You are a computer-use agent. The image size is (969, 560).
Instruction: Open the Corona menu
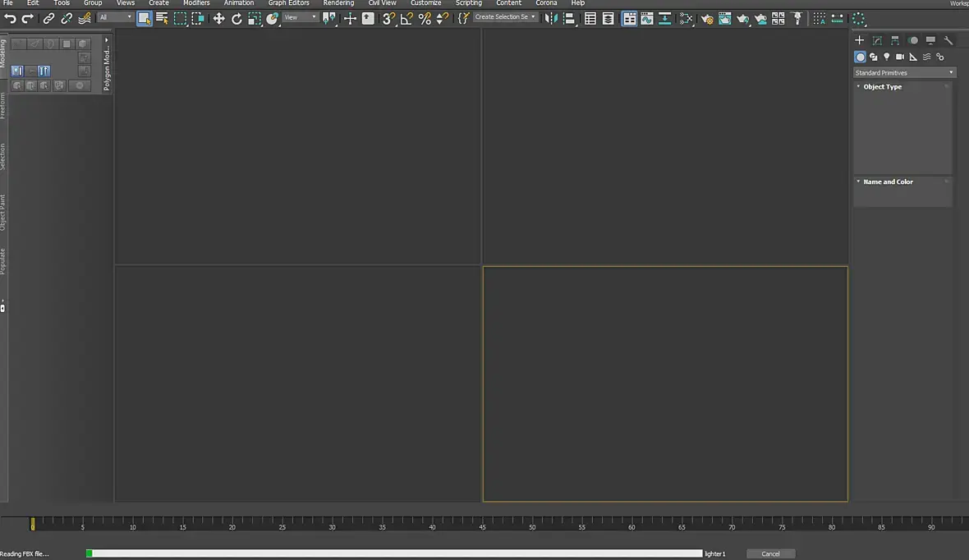point(546,3)
